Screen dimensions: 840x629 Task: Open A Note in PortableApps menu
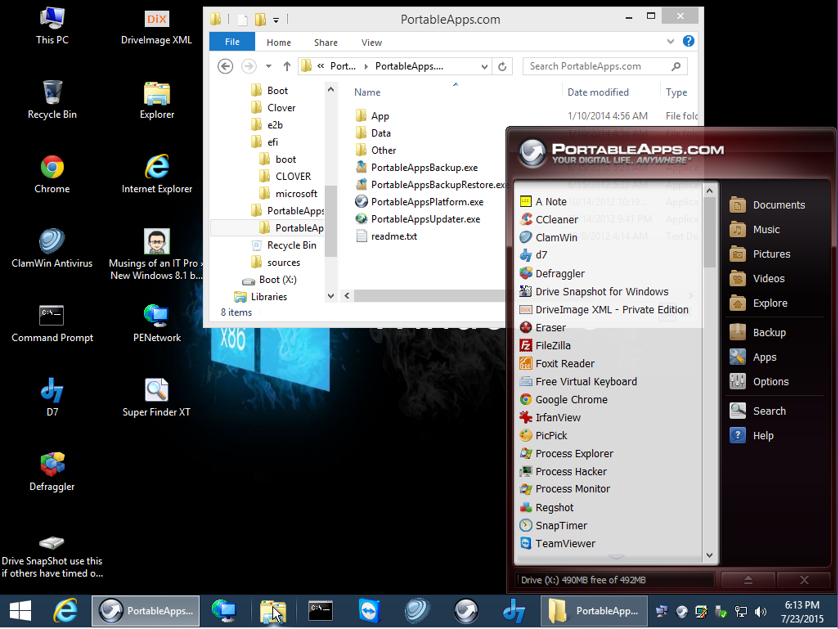(543, 201)
